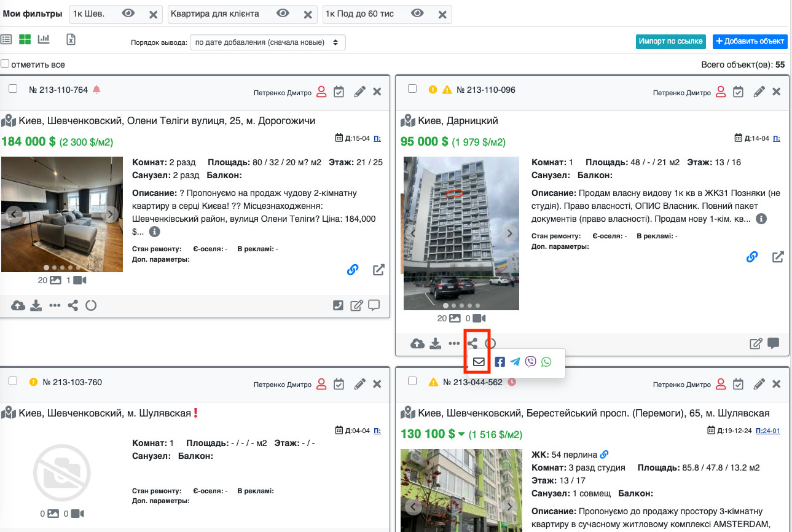Share listing via WhatsApp icon
Viewport: 792px width, 532px height.
point(546,362)
